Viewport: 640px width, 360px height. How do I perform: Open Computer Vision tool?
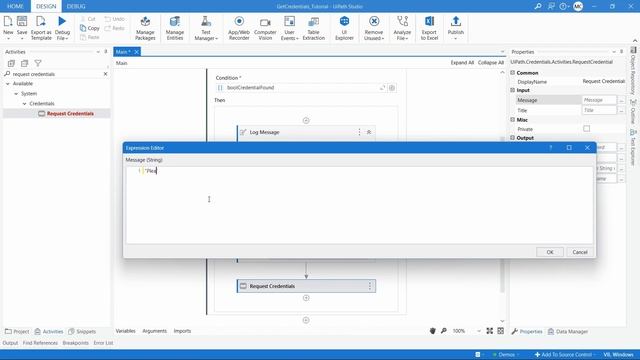265,28
